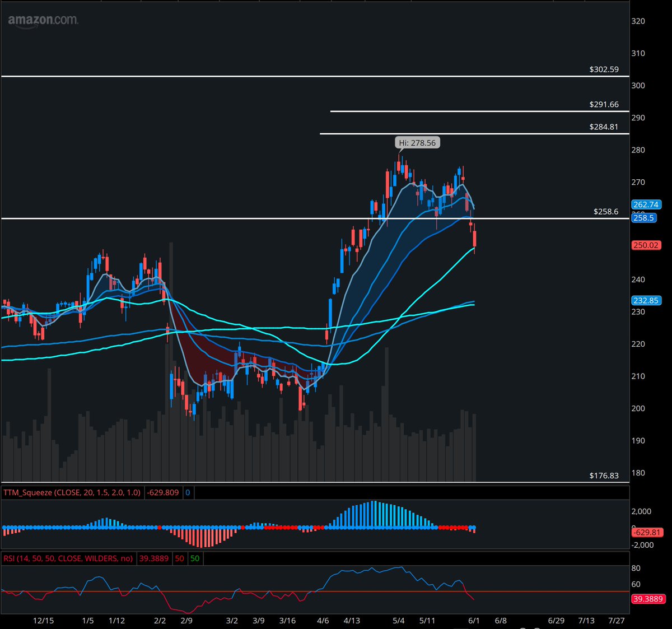The image size is (672, 629).
Task: Click the 12/15 date on time axis
Action: coord(44,621)
